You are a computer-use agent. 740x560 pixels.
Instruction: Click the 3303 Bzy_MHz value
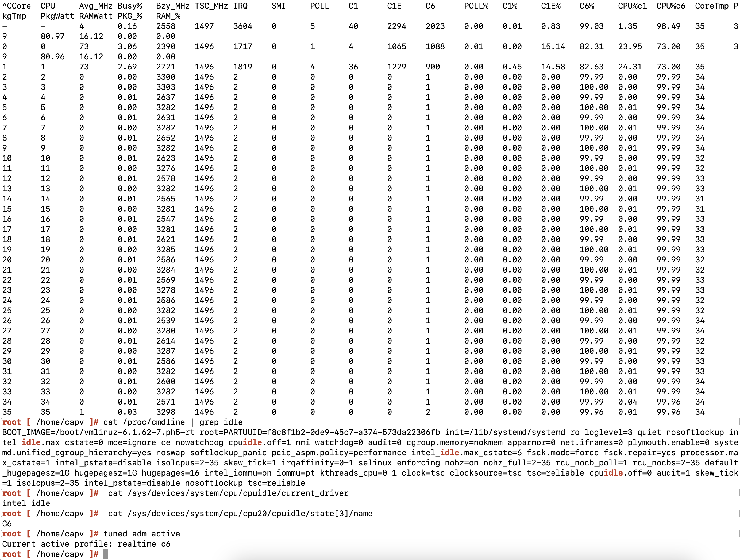[x=165, y=87]
